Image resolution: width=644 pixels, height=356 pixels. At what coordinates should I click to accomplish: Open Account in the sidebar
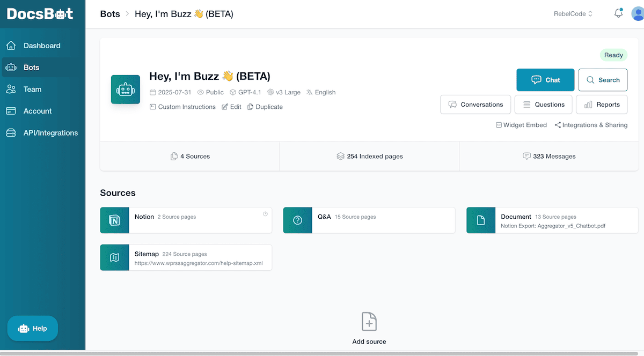pyautogui.click(x=43, y=111)
